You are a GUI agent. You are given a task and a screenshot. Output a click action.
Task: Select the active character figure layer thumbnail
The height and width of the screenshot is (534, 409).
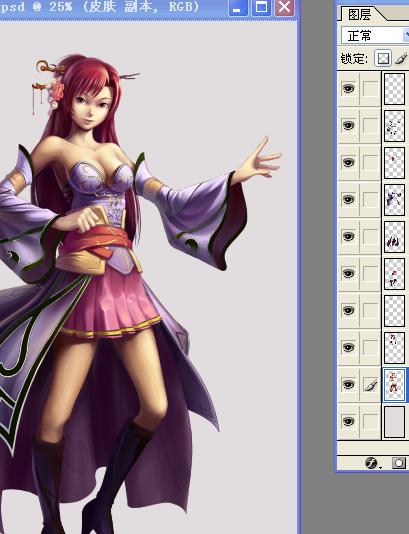tap(395, 385)
